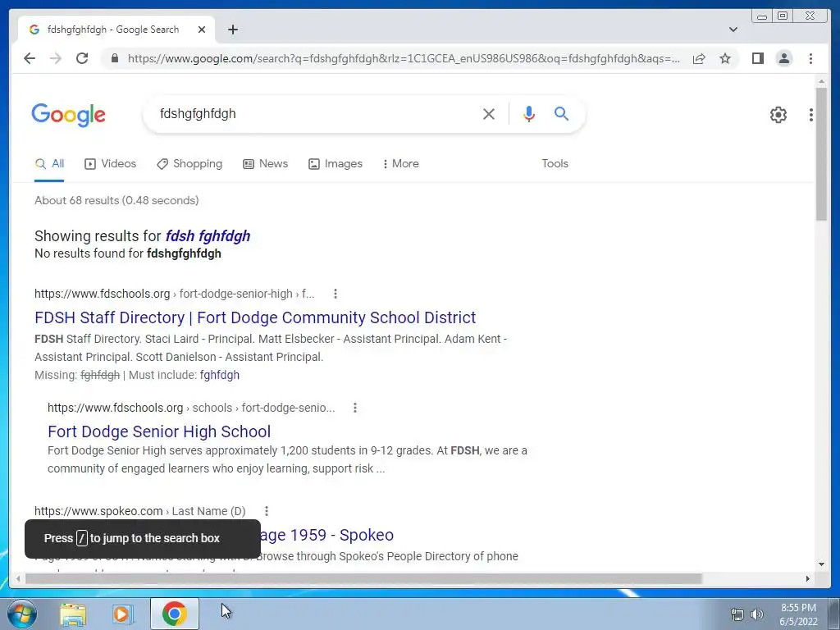Bookmark this page with the star
This screenshot has height=630, width=840.
(x=725, y=58)
